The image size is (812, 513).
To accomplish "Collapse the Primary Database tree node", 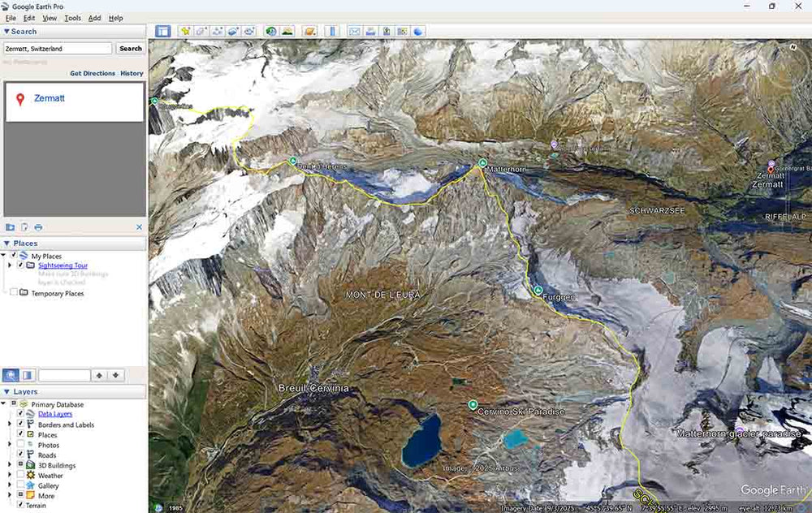I will pyautogui.click(x=3, y=403).
